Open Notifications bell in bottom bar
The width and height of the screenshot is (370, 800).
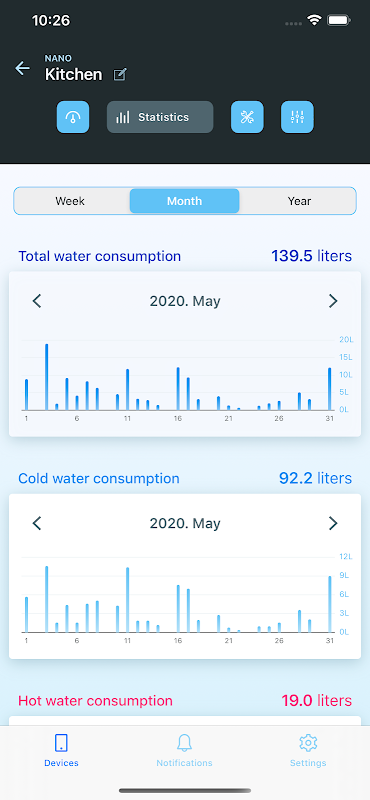click(184, 751)
